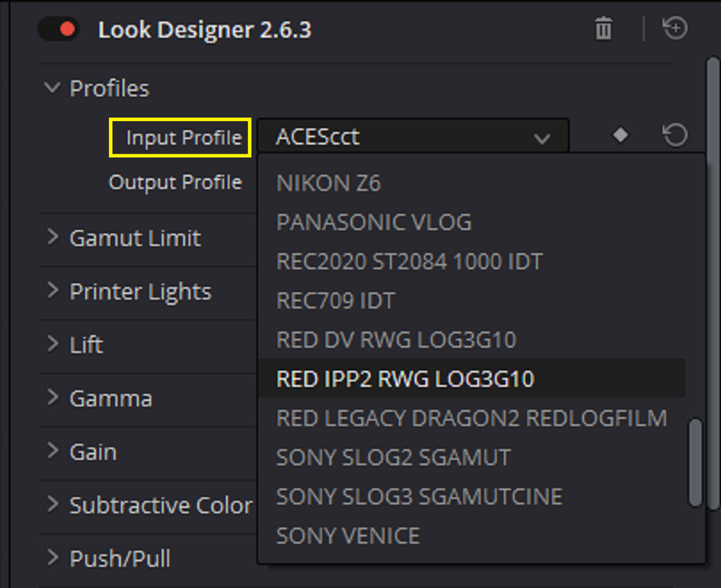The height and width of the screenshot is (588, 721).
Task: Toggle the Look Designer enable switch
Action: pos(58,29)
